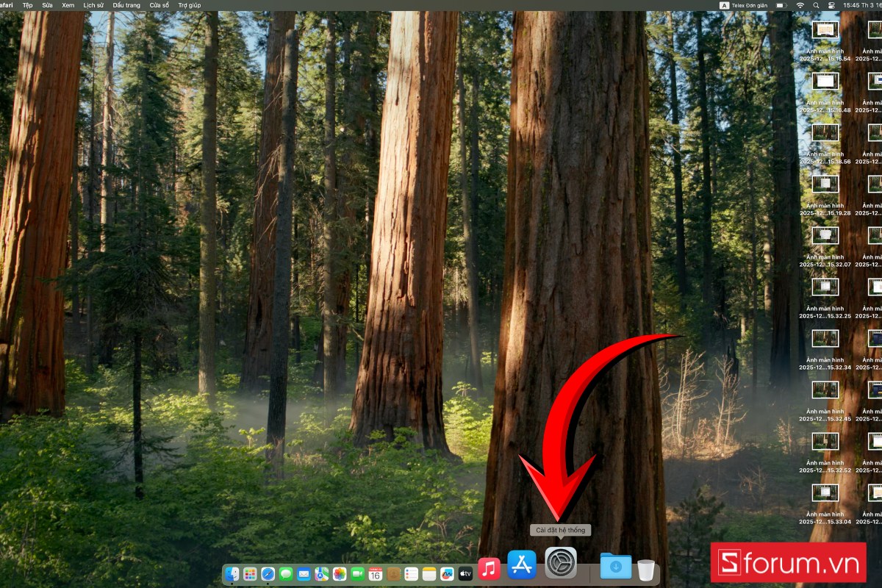This screenshot has width=882, height=588.
Task: Select screenshot file ending 15.32.52
Action: pyautogui.click(x=825, y=453)
